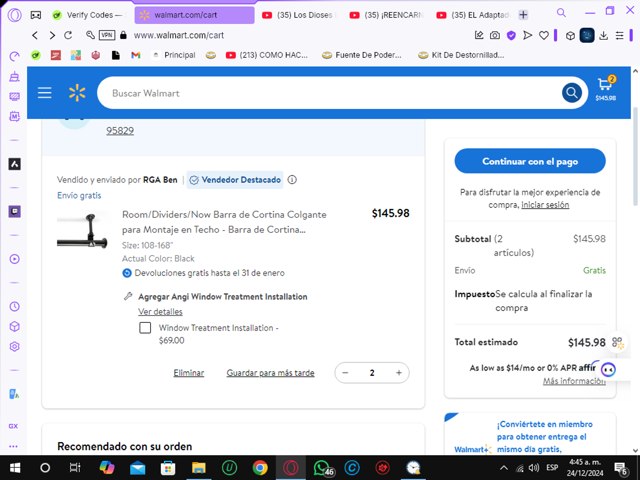640x480 pixels.
Task: Switch to the Verify Codes tab
Action: 89,15
